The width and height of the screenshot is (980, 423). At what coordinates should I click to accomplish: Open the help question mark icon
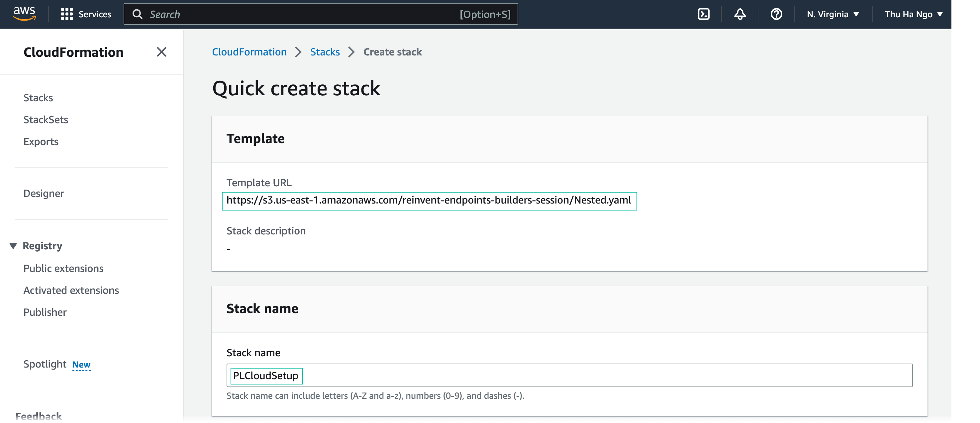pyautogui.click(x=776, y=14)
